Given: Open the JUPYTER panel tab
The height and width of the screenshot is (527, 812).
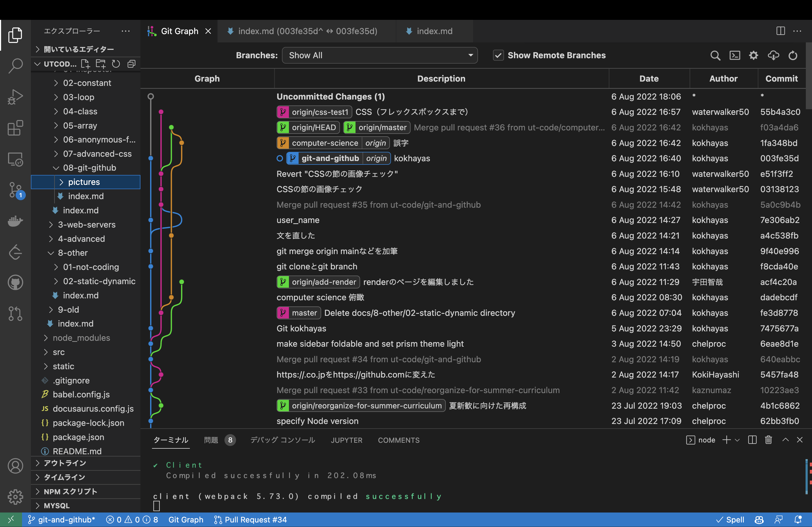Looking at the screenshot, I should point(346,440).
